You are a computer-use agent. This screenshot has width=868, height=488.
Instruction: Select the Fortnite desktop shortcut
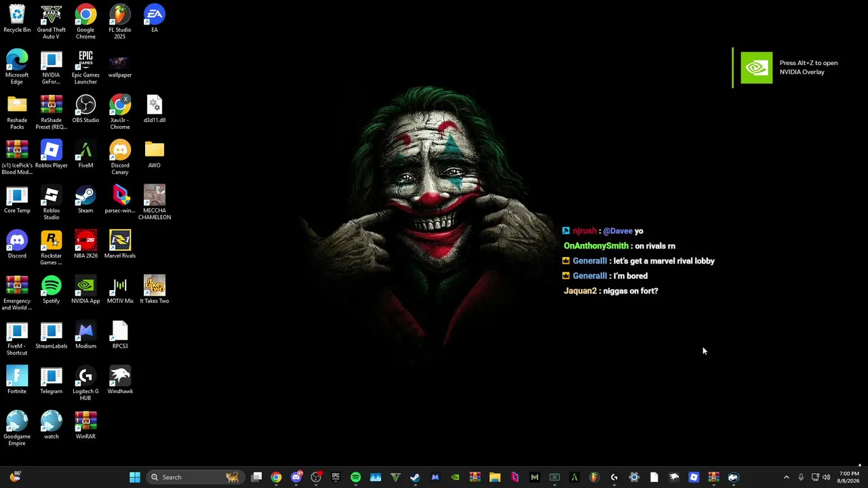click(x=17, y=381)
